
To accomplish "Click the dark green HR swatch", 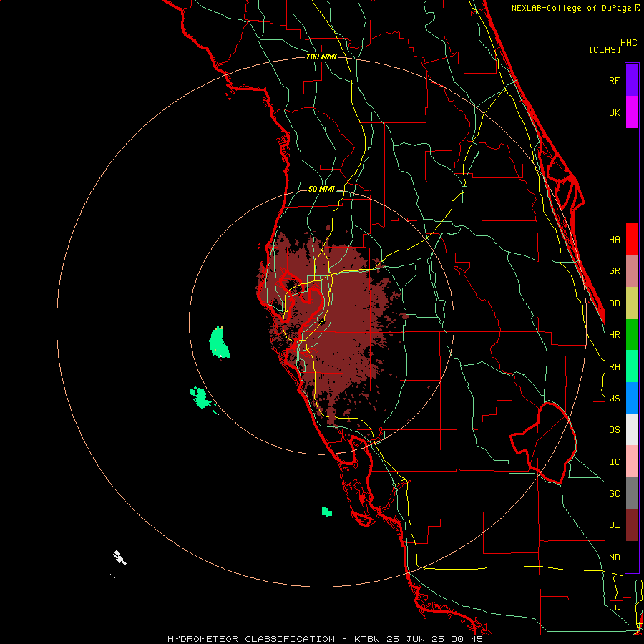I will click(x=632, y=335).
